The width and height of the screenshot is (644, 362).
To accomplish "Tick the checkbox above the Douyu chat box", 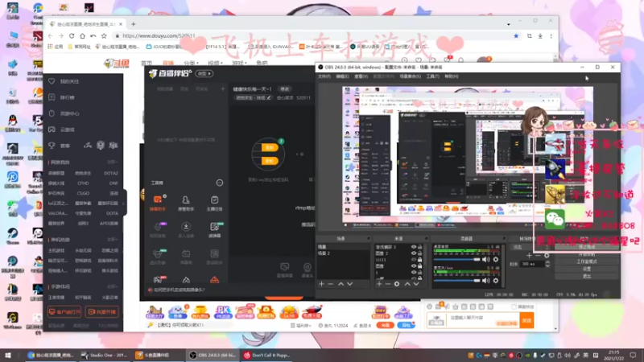I will 514,306.
